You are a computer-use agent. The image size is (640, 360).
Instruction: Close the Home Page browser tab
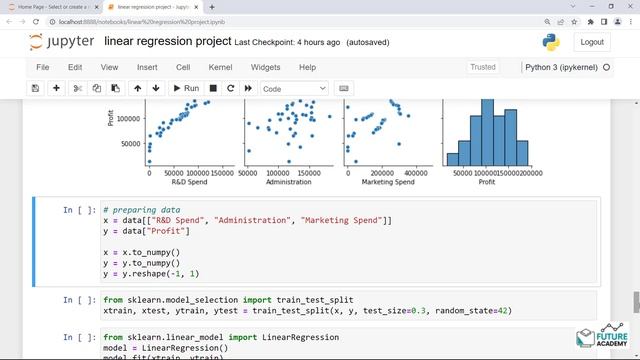pyautogui.click(x=96, y=7)
